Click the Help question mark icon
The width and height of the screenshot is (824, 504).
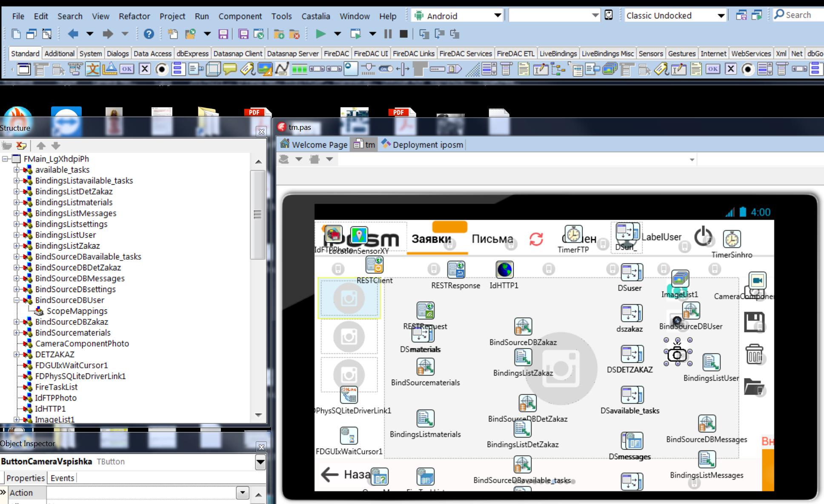[149, 34]
